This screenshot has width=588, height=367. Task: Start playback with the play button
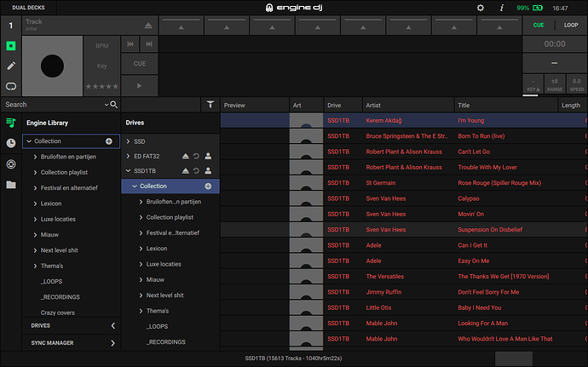[x=140, y=86]
